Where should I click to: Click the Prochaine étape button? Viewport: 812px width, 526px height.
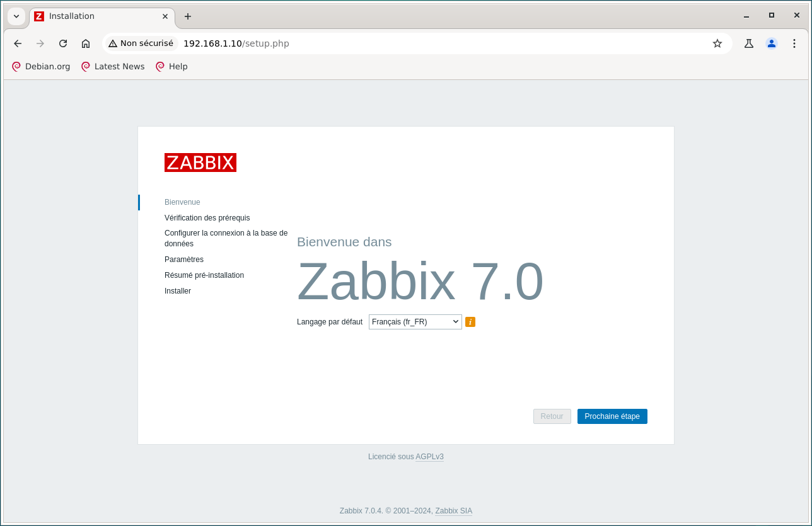(612, 416)
